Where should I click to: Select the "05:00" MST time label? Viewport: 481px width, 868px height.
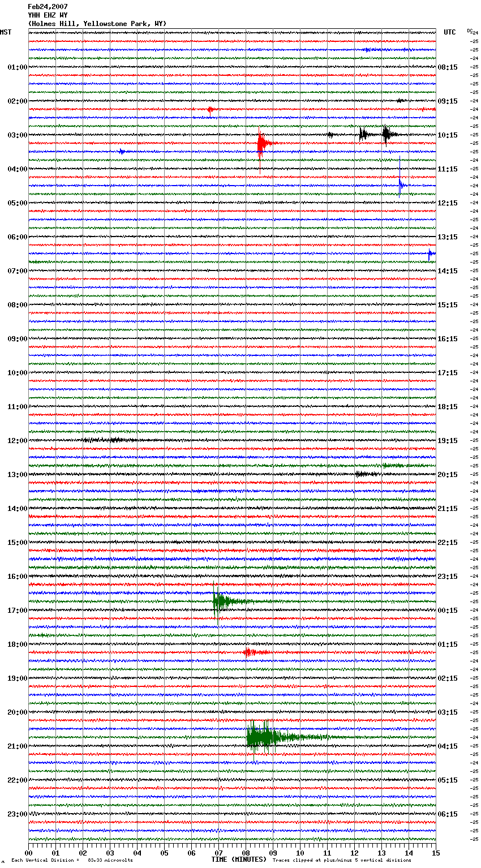point(18,203)
